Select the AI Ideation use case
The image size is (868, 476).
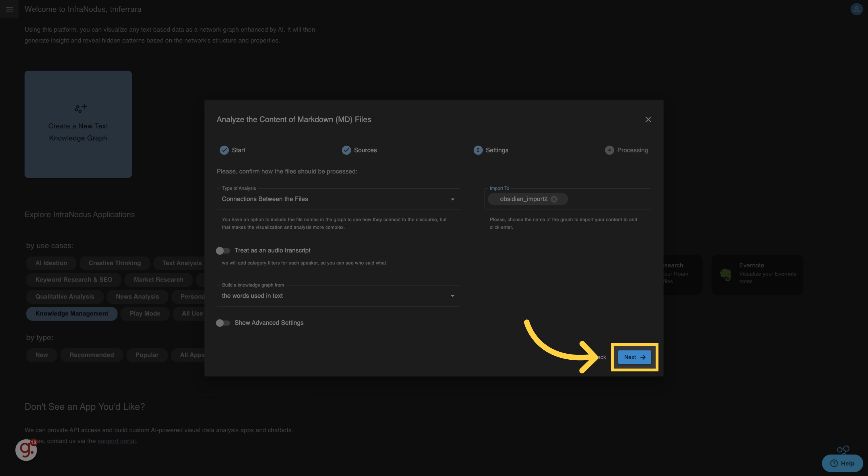click(x=51, y=263)
